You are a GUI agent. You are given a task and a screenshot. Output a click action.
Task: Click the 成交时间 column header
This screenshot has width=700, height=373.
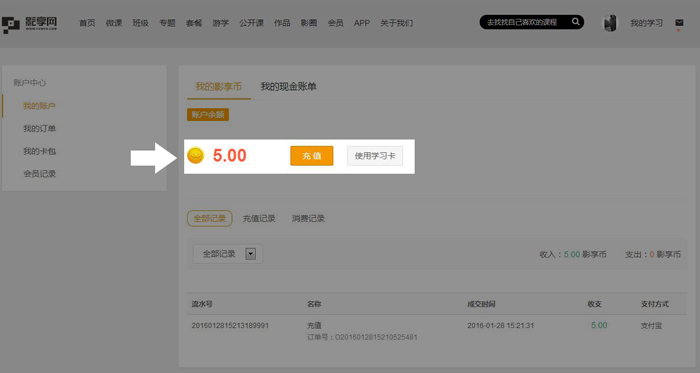(481, 304)
